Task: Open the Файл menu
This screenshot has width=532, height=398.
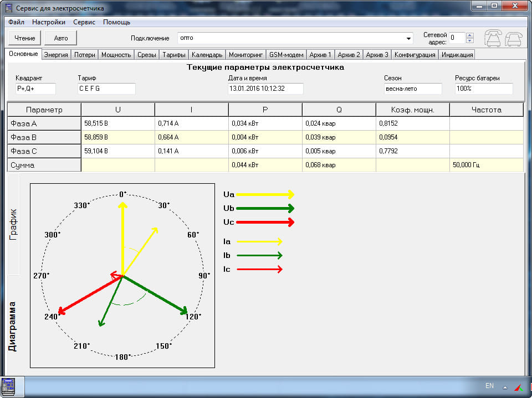Action: (x=16, y=22)
